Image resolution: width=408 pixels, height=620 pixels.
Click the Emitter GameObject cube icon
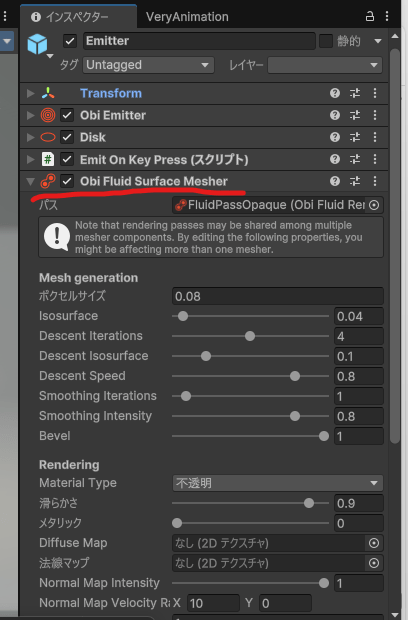click(37, 44)
